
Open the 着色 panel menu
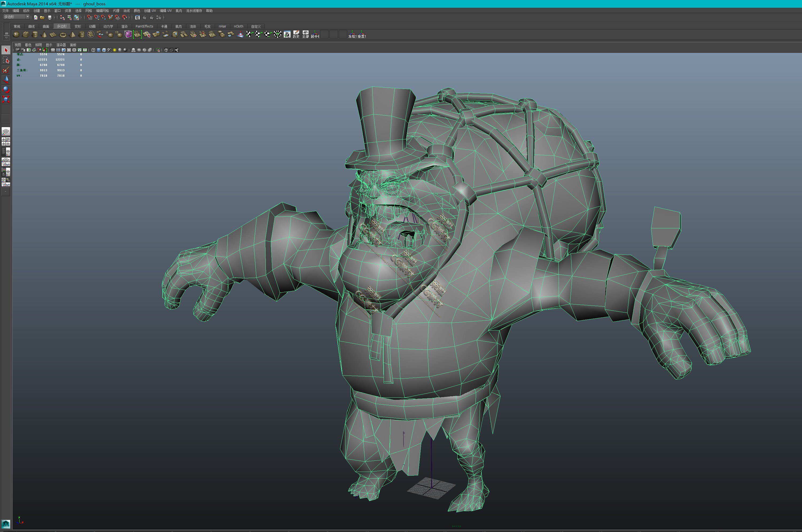tap(28, 45)
